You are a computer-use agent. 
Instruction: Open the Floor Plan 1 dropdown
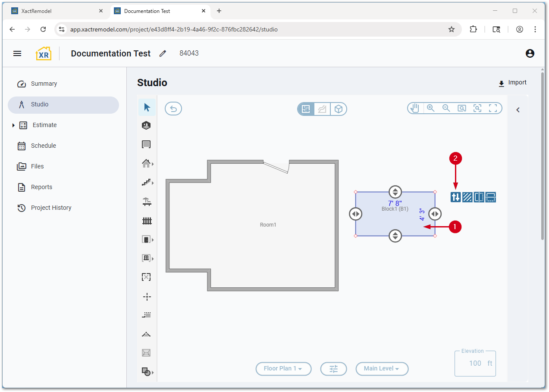[283, 369]
